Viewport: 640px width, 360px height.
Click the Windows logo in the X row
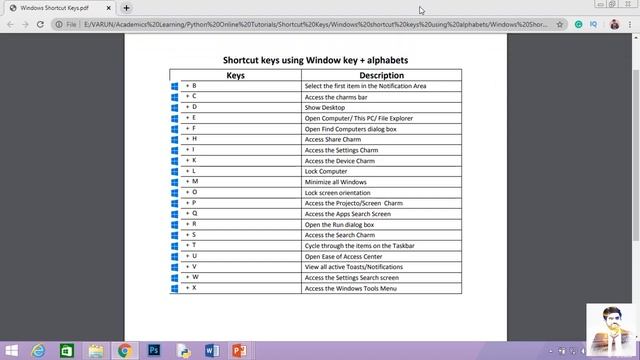(x=175, y=289)
